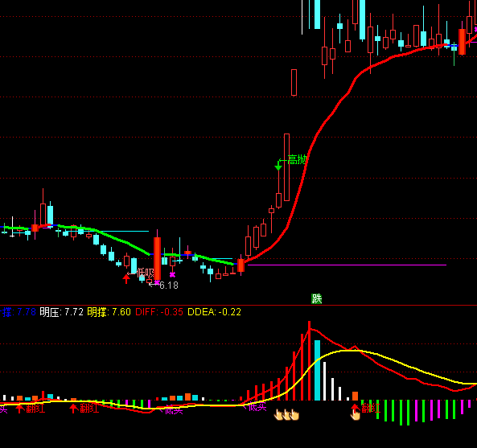Click the single pointing hand icon below orange bar

tap(355, 414)
